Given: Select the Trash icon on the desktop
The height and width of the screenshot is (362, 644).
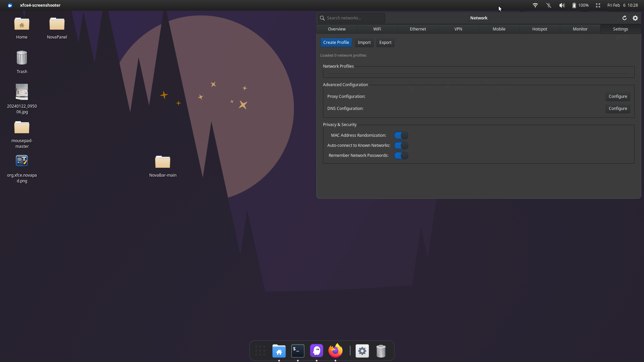Looking at the screenshot, I should click(x=22, y=62).
